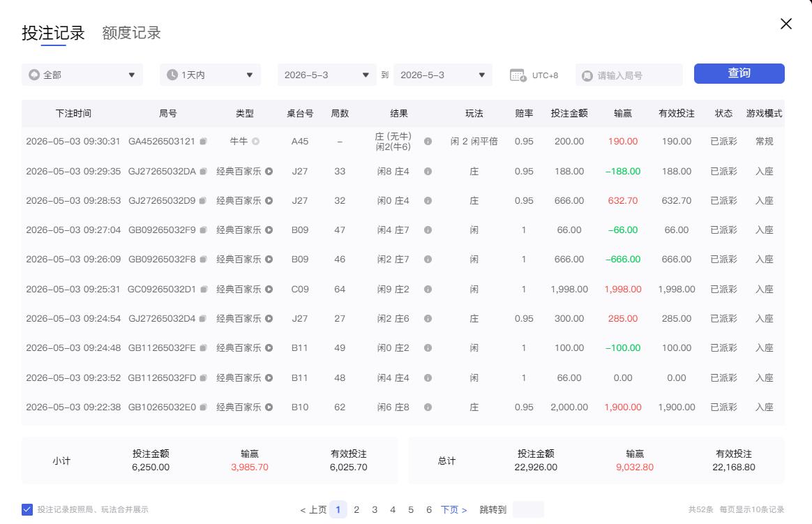
Task: Copy round number GC09265032D1
Action: (x=204, y=289)
